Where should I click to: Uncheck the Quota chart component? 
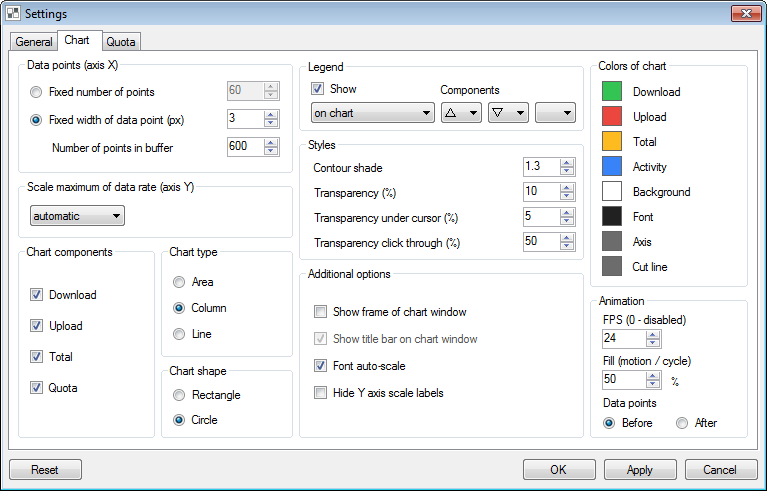pos(37,388)
